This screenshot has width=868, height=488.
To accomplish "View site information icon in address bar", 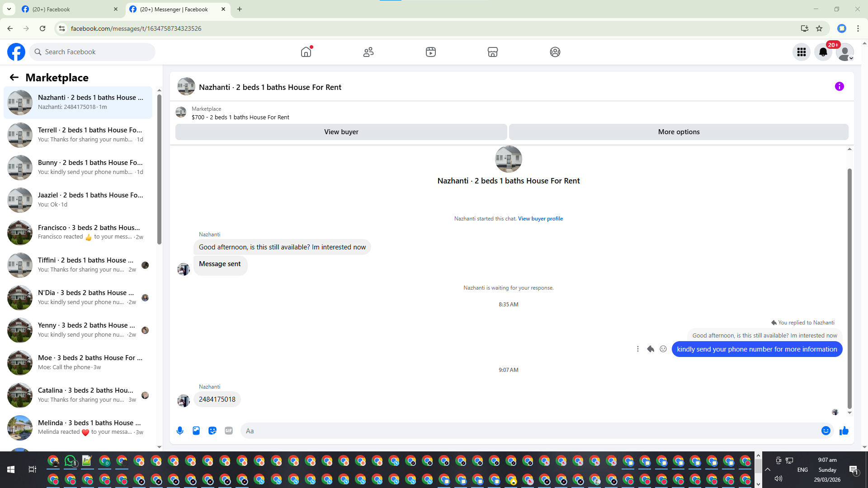I will [x=62, y=28].
